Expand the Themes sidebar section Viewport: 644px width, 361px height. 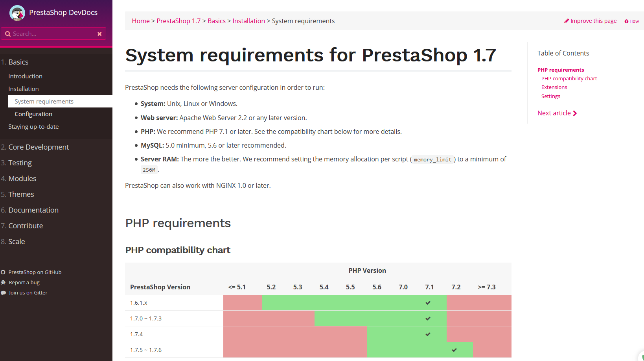click(x=21, y=194)
